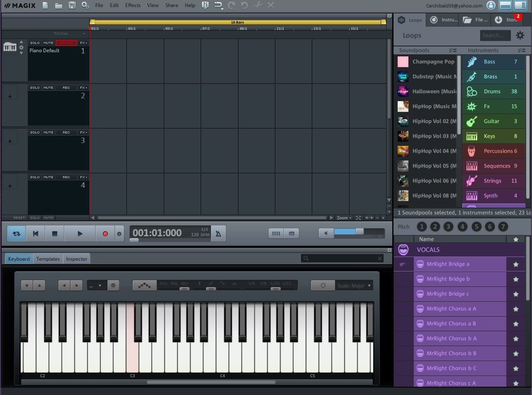Open the Soundpools list view options
Screen dimensions: 532x395
click(452, 50)
